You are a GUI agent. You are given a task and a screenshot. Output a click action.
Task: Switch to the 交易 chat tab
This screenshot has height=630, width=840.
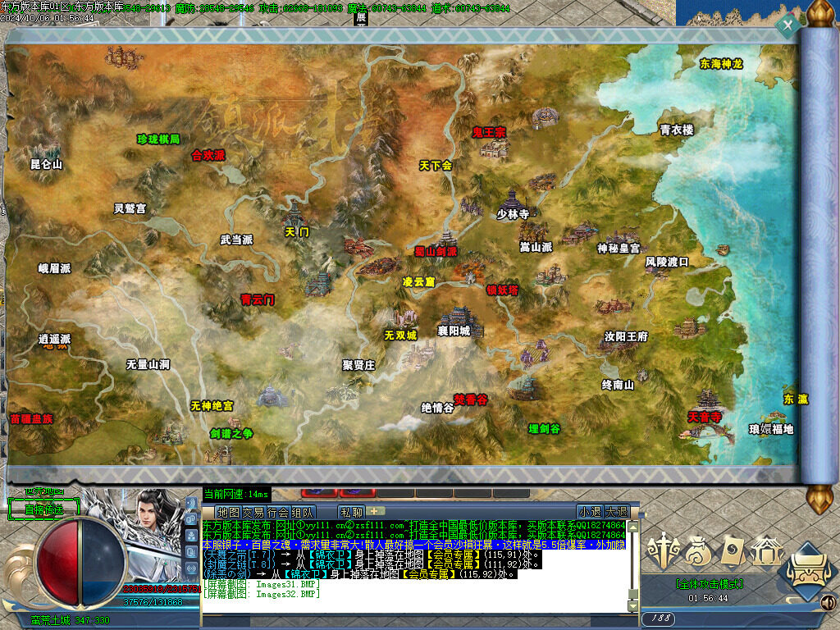[253, 513]
